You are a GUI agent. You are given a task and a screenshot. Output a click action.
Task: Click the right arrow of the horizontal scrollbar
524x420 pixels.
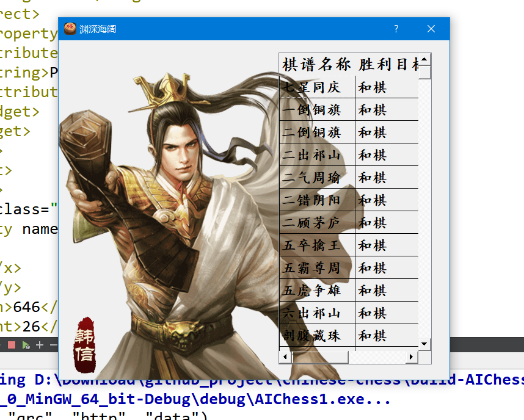[412, 357]
